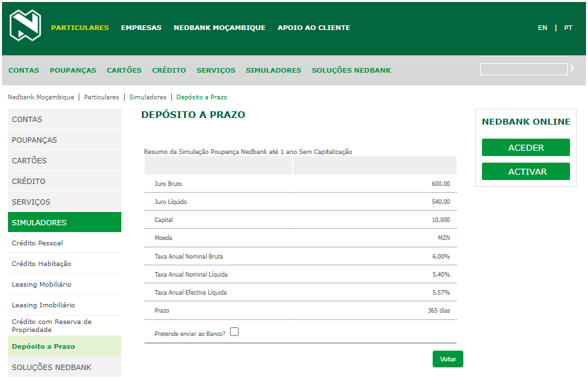Switch language to PT
Viewport: 588px width, 386px height.
point(568,28)
